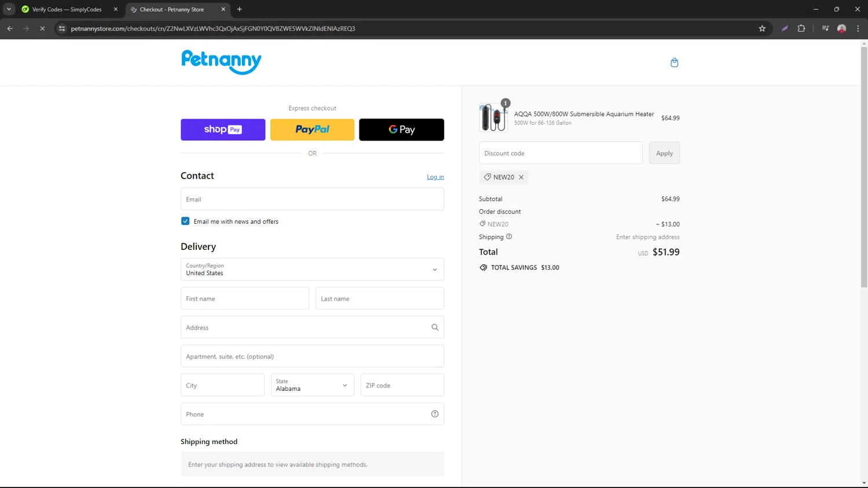Stop loading the page

coord(42,28)
